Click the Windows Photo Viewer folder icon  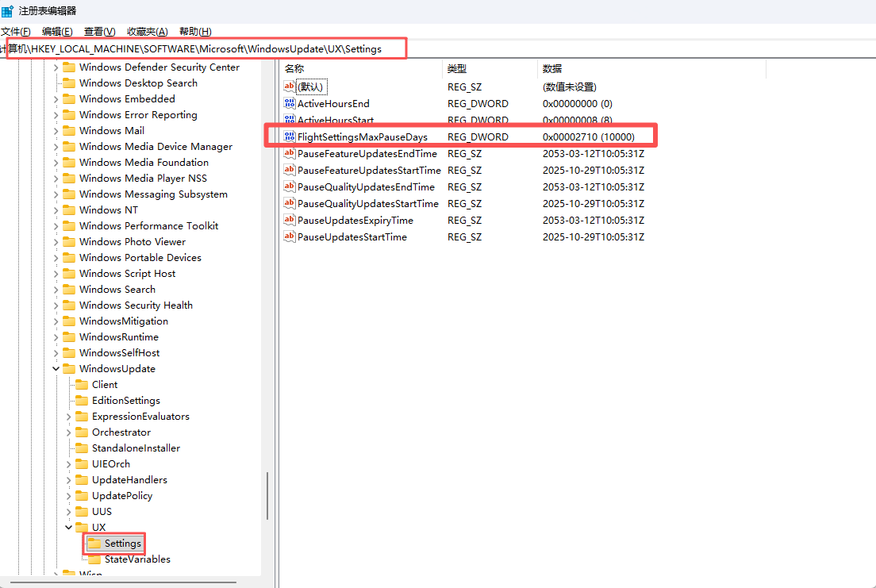point(69,241)
